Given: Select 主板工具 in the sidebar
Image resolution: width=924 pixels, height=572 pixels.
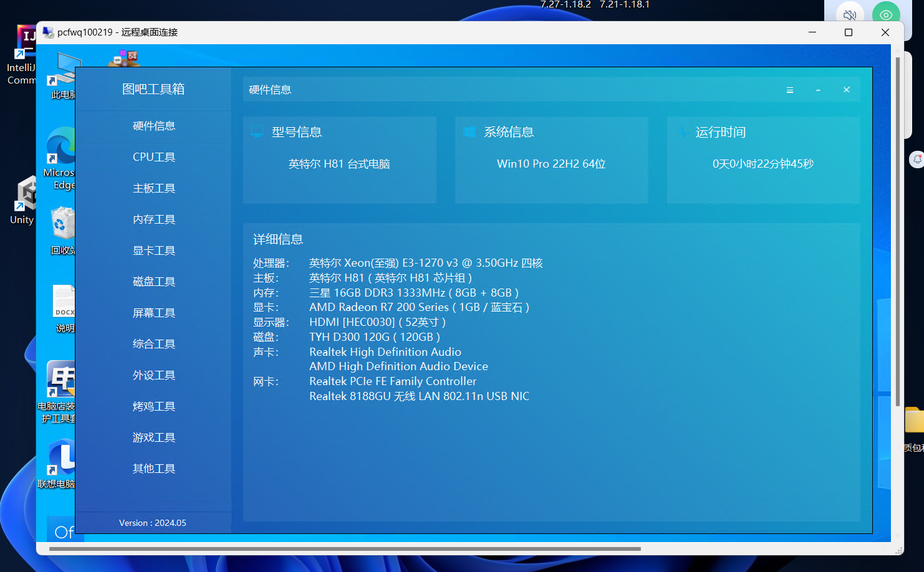Looking at the screenshot, I should (153, 188).
